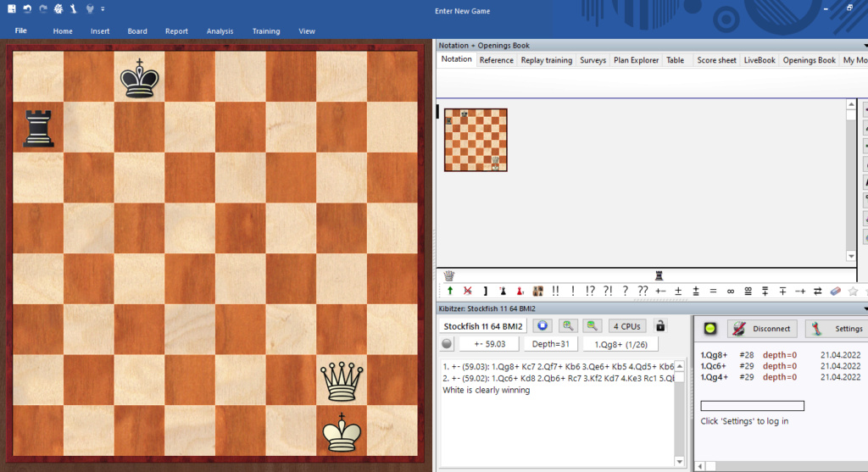Switch to the Home ribbon tab
Image resolution: width=868 pixels, height=472 pixels.
(63, 31)
